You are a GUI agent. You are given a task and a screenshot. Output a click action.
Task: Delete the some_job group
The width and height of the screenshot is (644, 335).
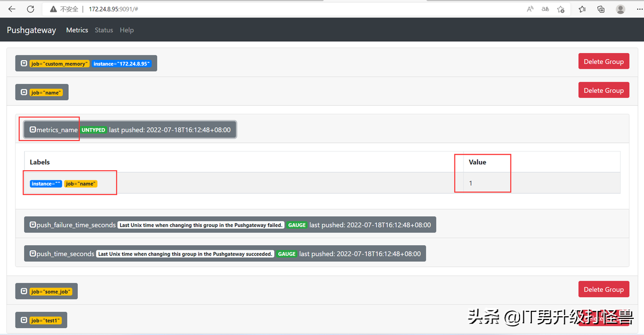tap(603, 289)
